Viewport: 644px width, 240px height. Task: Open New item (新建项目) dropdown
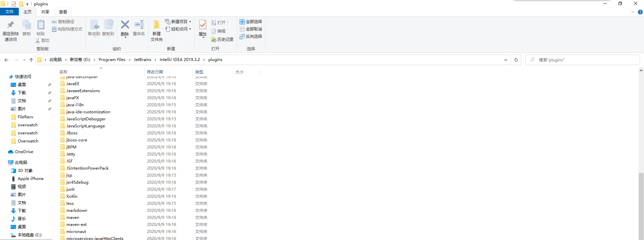178,21
